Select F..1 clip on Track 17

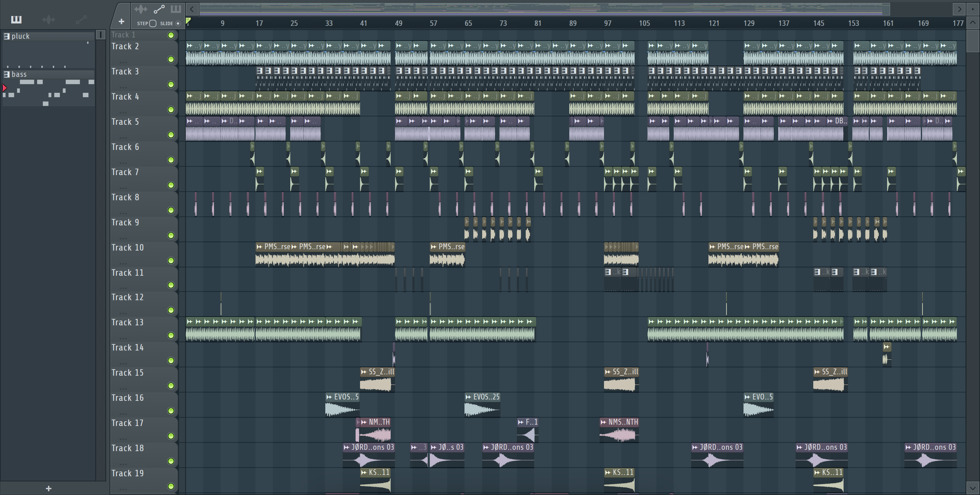click(x=528, y=430)
